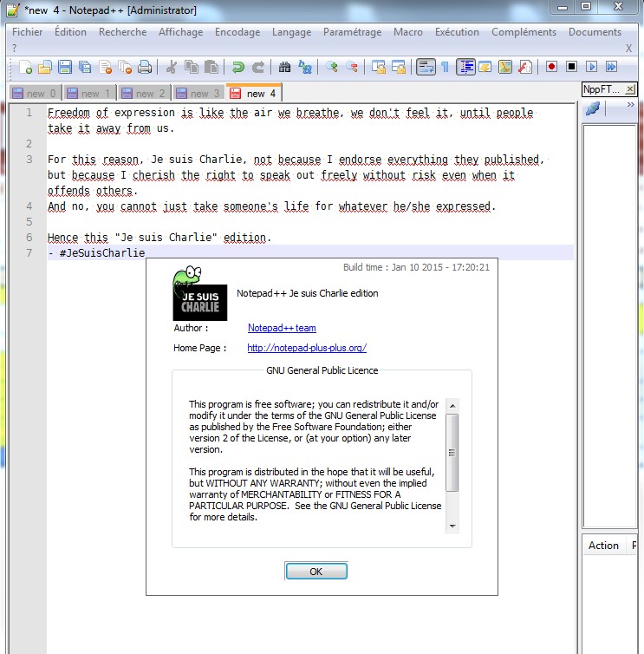Open the Function List icon
This screenshot has height=654, width=644.
[525, 67]
